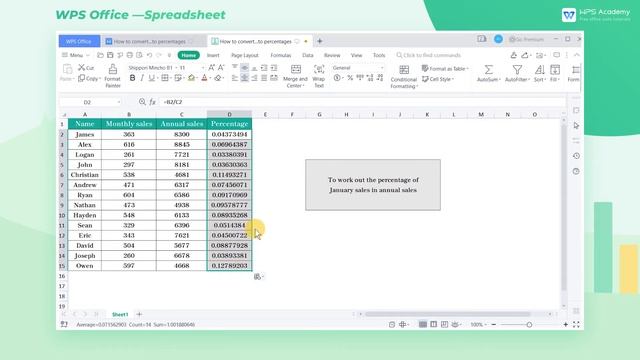Open the Data ribbon tab
Screen dimensions: 640x360
(308, 55)
